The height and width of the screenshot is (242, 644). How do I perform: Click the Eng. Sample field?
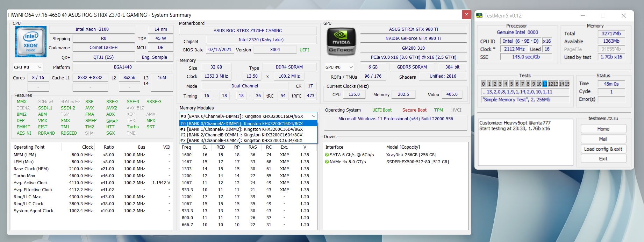click(155, 57)
